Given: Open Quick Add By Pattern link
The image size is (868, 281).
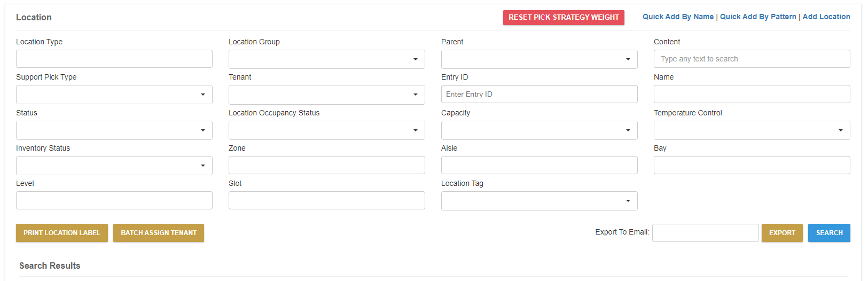Looking at the screenshot, I should [758, 17].
